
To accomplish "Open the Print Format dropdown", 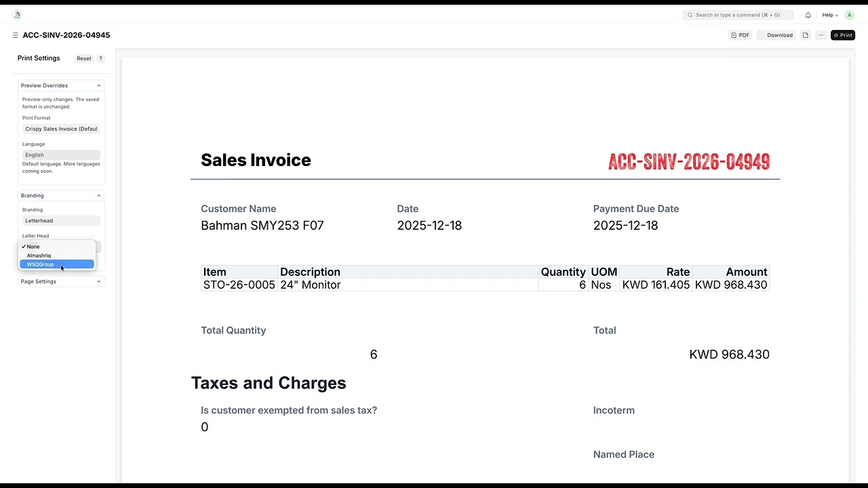I will click(61, 129).
